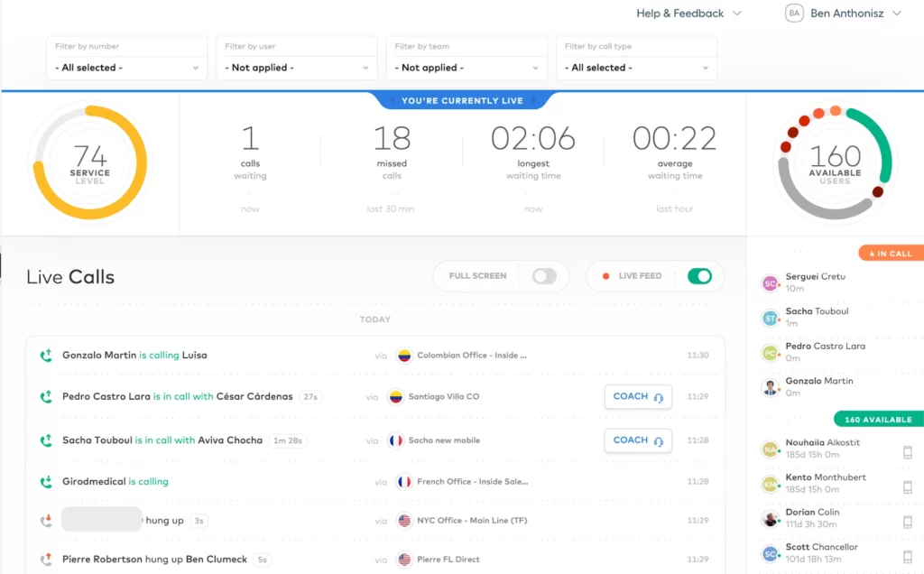
Task: Open Filter by number dropdown
Action: pos(126,68)
